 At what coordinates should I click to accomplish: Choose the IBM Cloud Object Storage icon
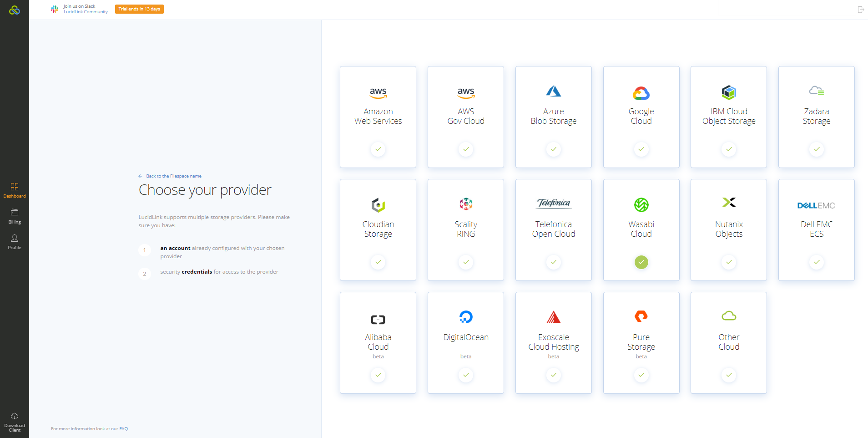coord(729,92)
